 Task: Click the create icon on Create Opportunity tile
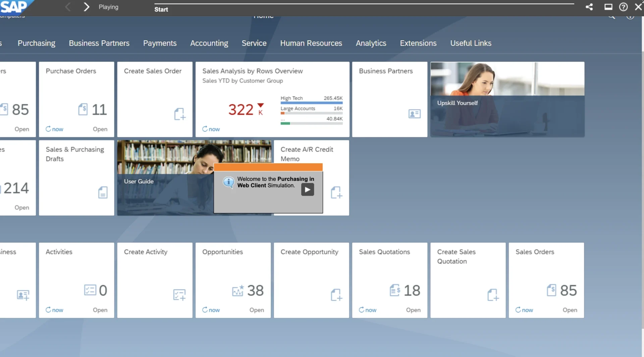(337, 295)
